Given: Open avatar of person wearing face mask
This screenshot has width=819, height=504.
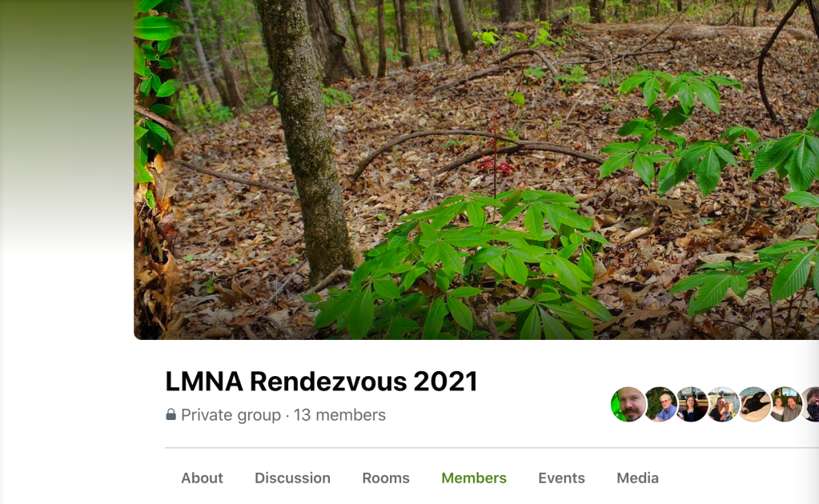Looking at the screenshot, I should [811, 404].
